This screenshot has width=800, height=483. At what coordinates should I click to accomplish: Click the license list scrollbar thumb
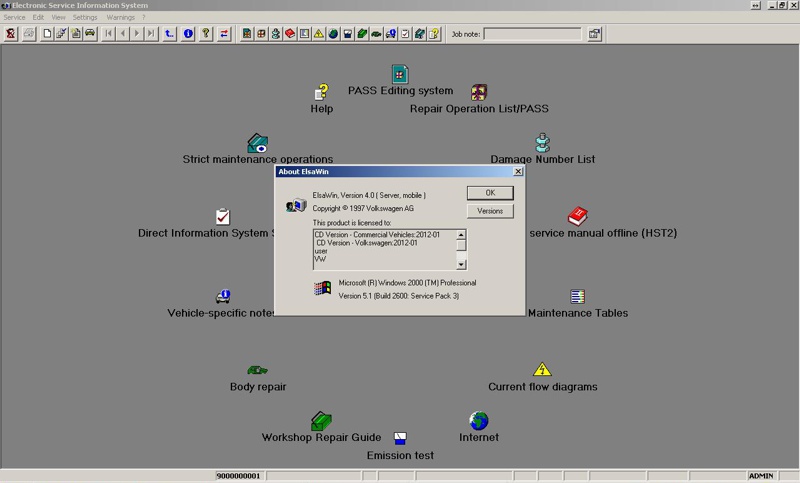(x=461, y=245)
